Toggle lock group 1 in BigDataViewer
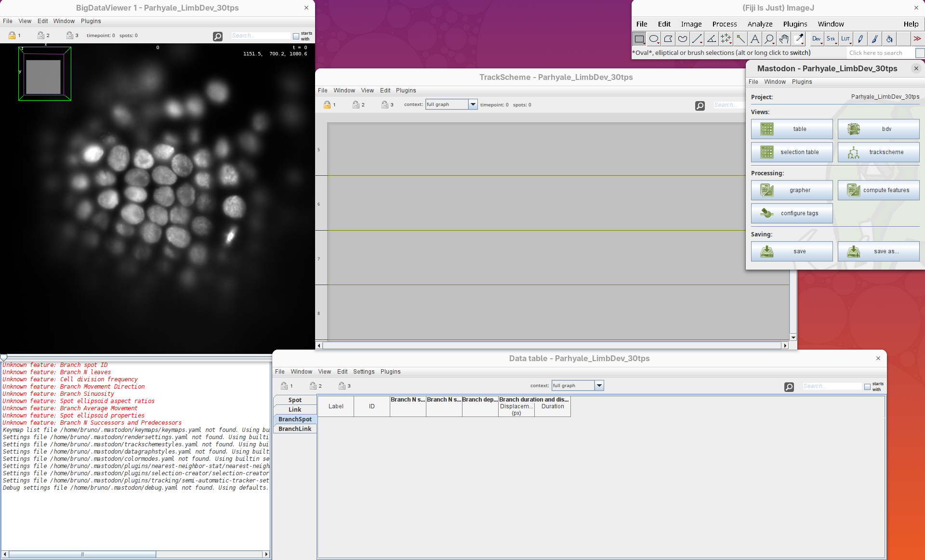Viewport: 925px width, 560px height. click(13, 35)
